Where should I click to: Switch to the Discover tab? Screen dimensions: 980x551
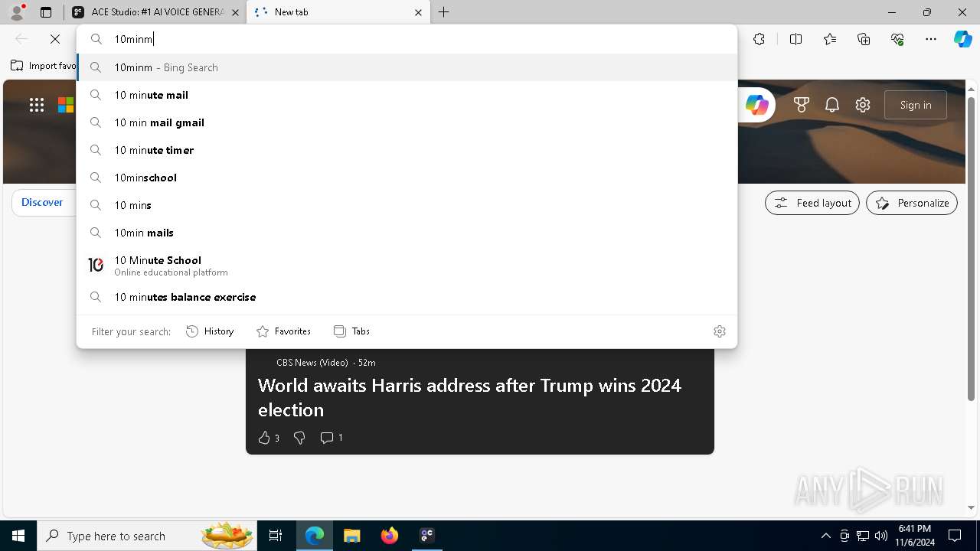point(42,203)
